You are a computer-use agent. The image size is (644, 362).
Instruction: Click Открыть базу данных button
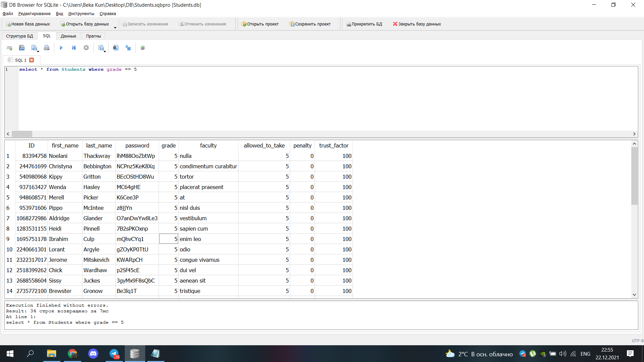85,24
